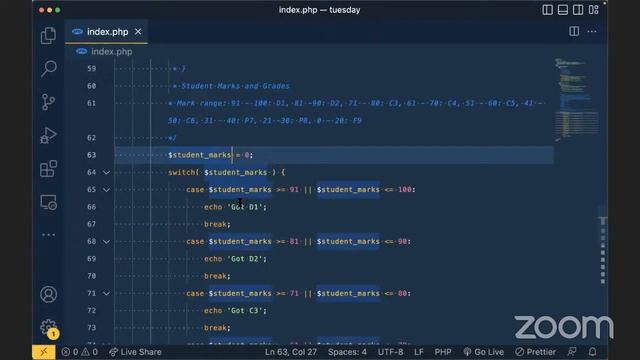Open remote window from status bar

click(x=43, y=352)
